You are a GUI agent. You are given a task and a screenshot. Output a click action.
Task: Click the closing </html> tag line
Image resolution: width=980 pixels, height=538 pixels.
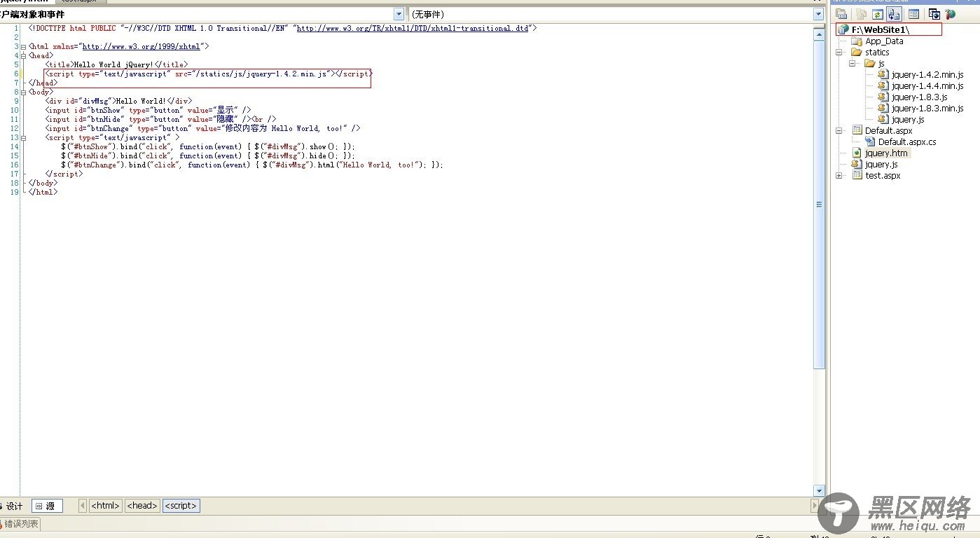click(x=43, y=192)
